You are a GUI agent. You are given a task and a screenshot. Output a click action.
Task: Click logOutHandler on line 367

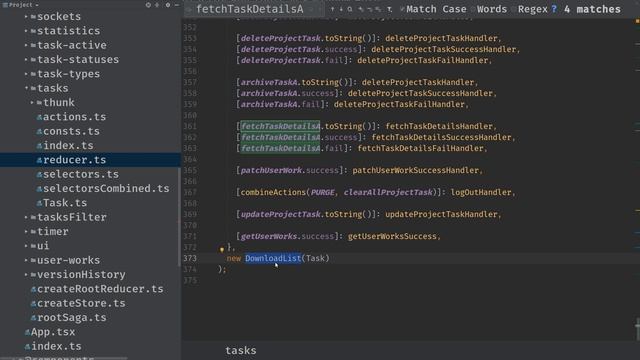(481, 192)
